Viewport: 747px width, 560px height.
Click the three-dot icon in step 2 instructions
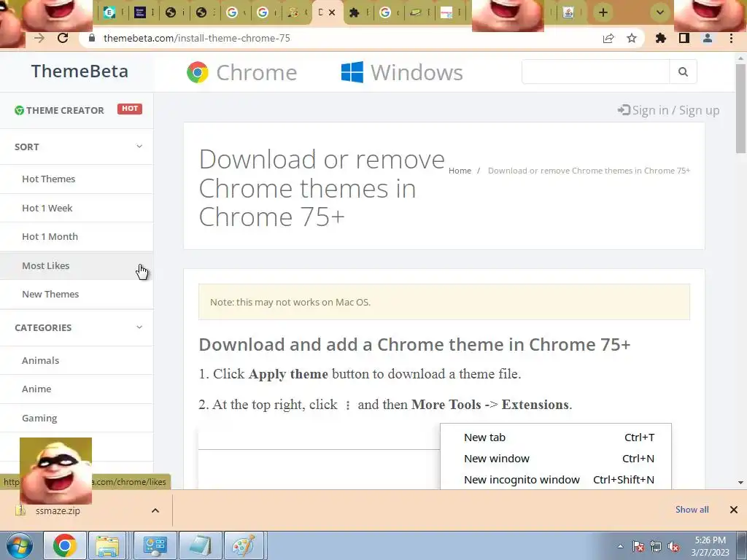pyautogui.click(x=348, y=405)
